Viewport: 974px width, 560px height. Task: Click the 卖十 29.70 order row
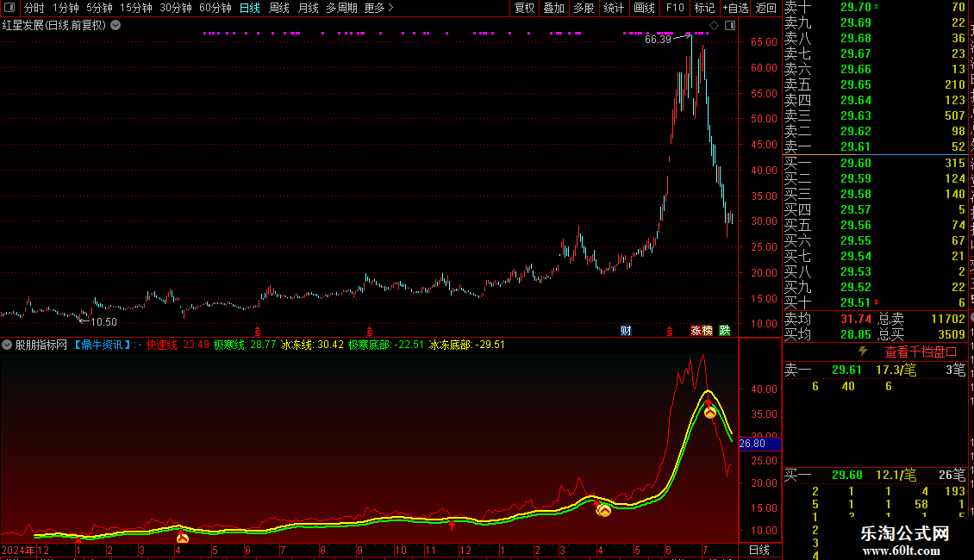coord(875,8)
